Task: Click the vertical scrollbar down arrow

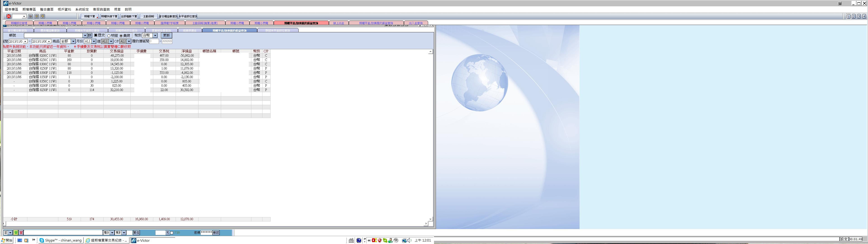Action: tap(431, 219)
